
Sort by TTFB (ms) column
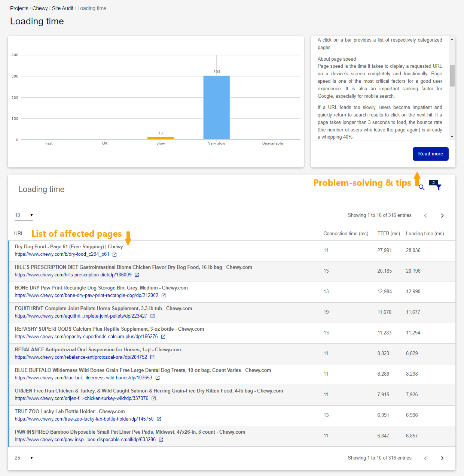point(388,234)
